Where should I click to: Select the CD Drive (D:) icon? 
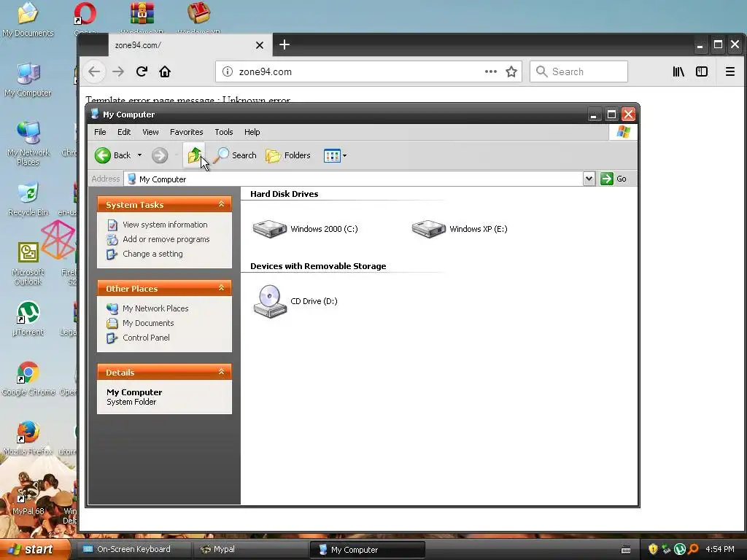pyautogui.click(x=270, y=301)
